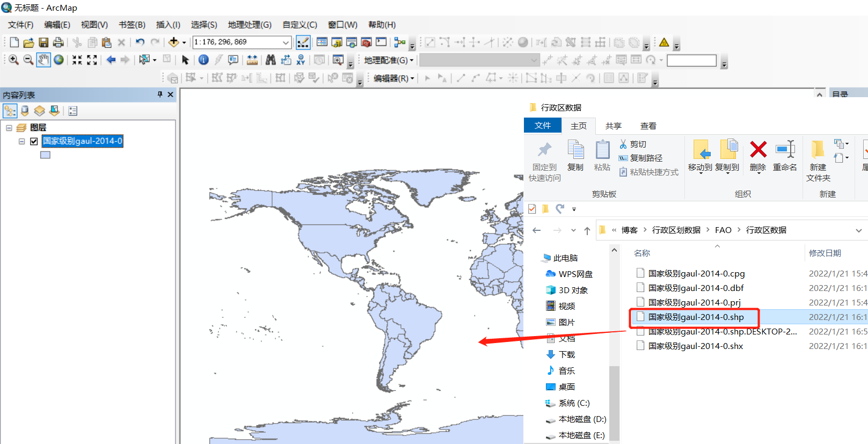Launch ModelBuilder from the toolbar
Screen dimensions: 868x444
[400, 42]
